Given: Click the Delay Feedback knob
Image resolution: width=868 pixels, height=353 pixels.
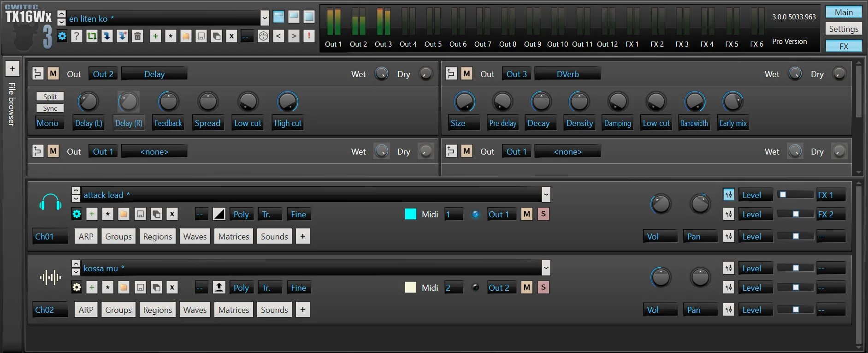Looking at the screenshot, I should [x=168, y=102].
